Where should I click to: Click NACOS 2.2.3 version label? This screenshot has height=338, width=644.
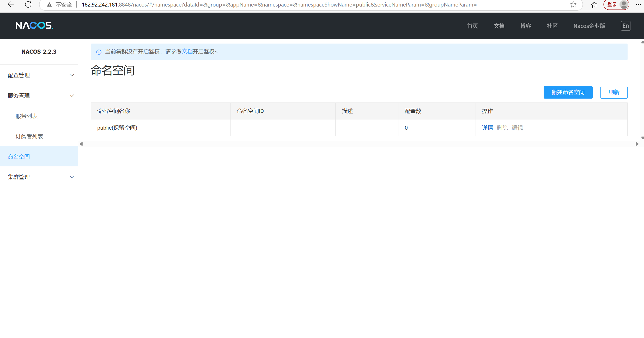tap(39, 52)
